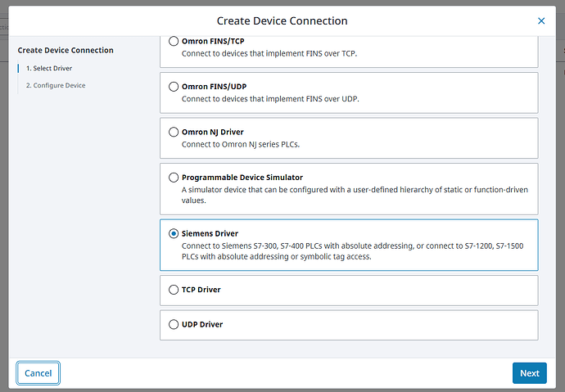Click the Next button

pyautogui.click(x=529, y=373)
